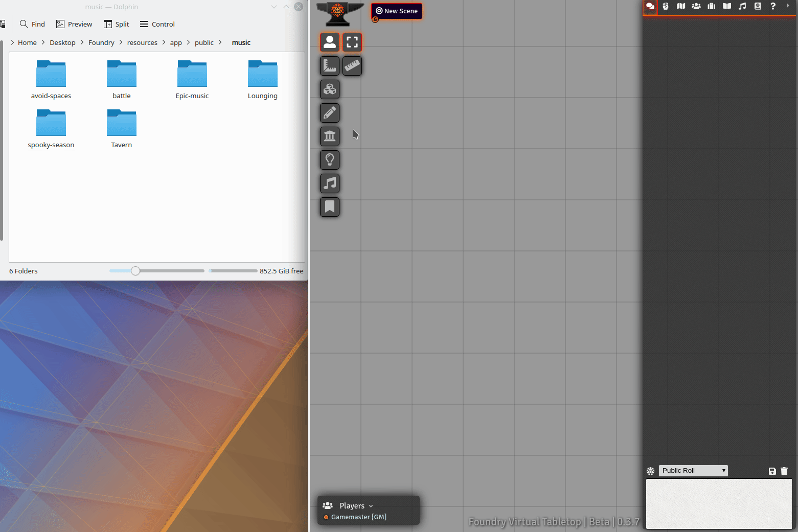798x532 pixels.
Task: Open Dolphin's Control menu
Action: point(157,24)
